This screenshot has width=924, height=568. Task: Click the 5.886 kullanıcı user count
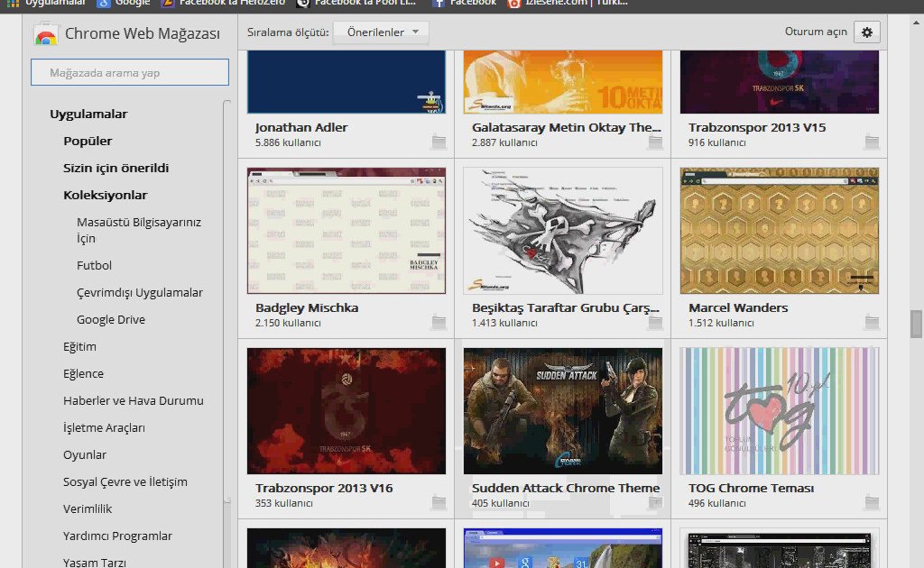pos(288,142)
